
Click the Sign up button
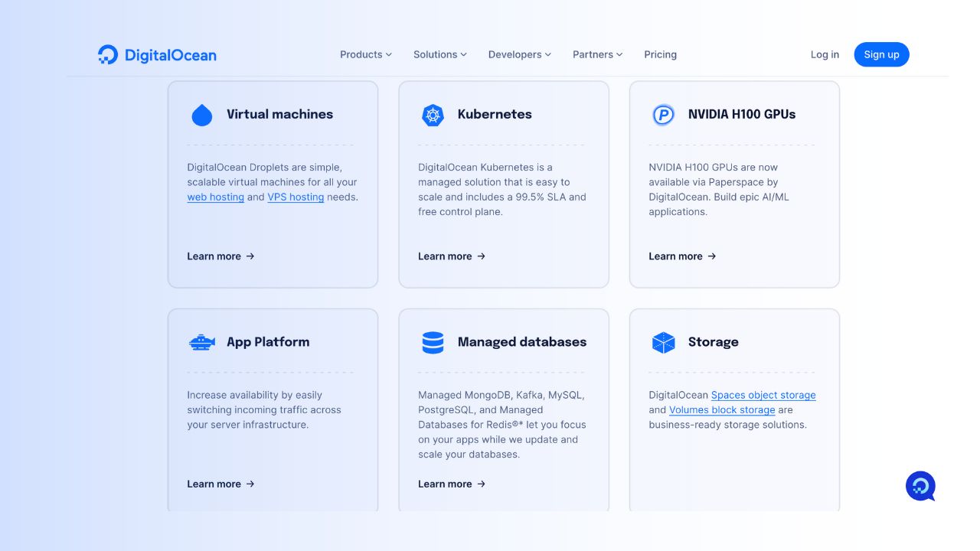coord(881,54)
